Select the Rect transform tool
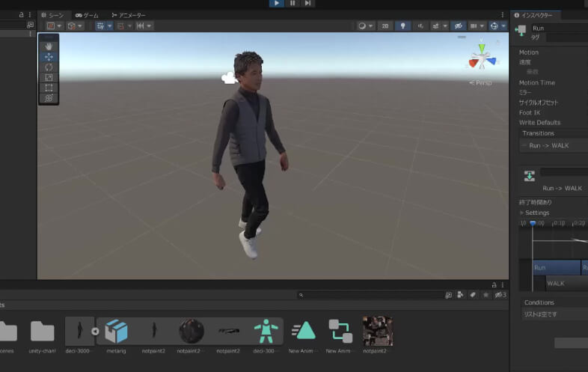The height and width of the screenshot is (372, 588). point(49,88)
